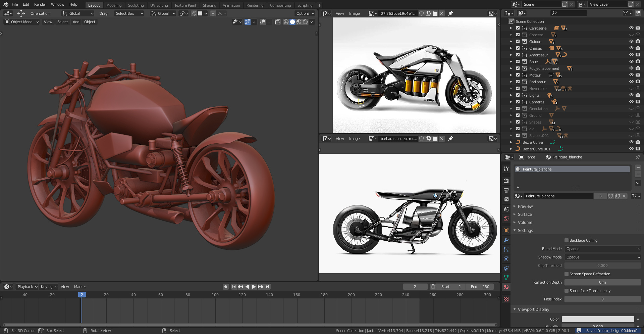Screen dimensions: 644x334
Task: Expand the Preview panel
Action: coord(525,206)
